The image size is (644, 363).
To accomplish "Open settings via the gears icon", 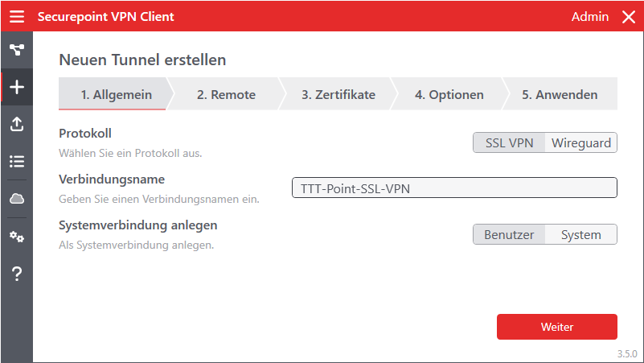I will point(16,237).
